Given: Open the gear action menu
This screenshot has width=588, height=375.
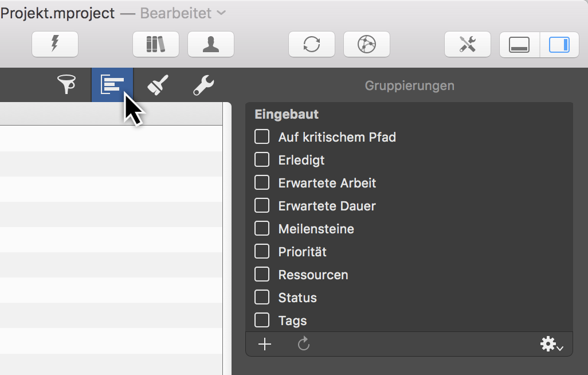Looking at the screenshot, I should pos(551,344).
